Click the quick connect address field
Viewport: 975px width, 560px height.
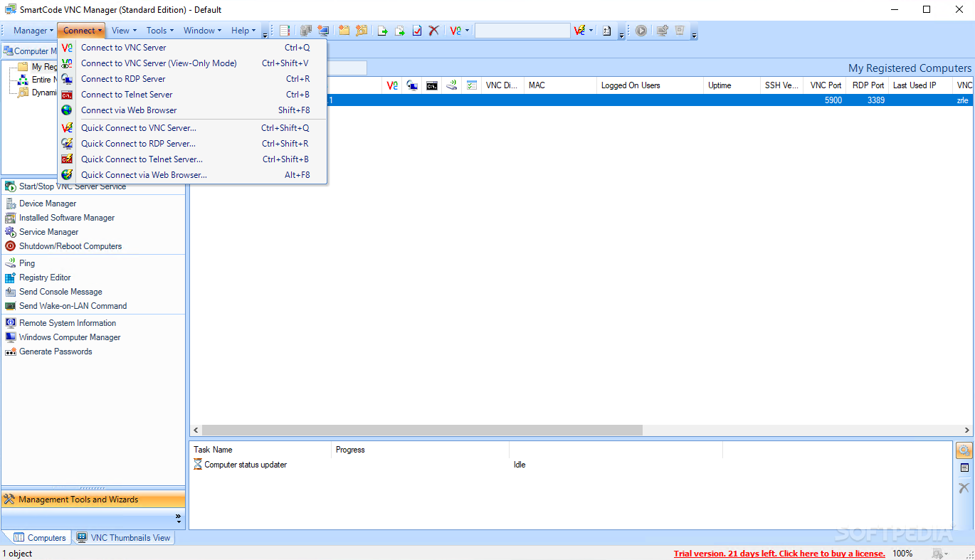[522, 31]
